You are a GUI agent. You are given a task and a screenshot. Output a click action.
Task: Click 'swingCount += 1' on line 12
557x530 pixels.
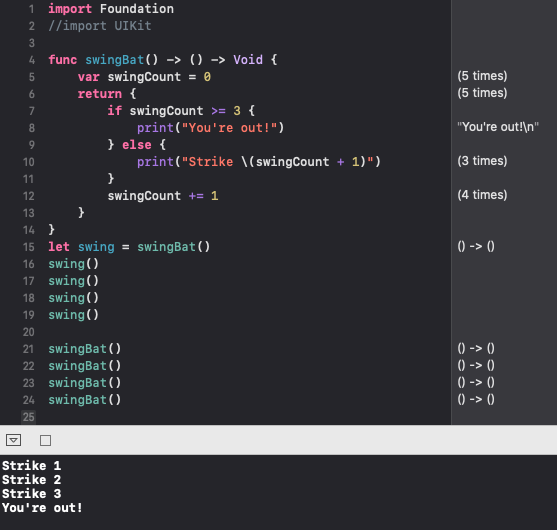(163, 196)
